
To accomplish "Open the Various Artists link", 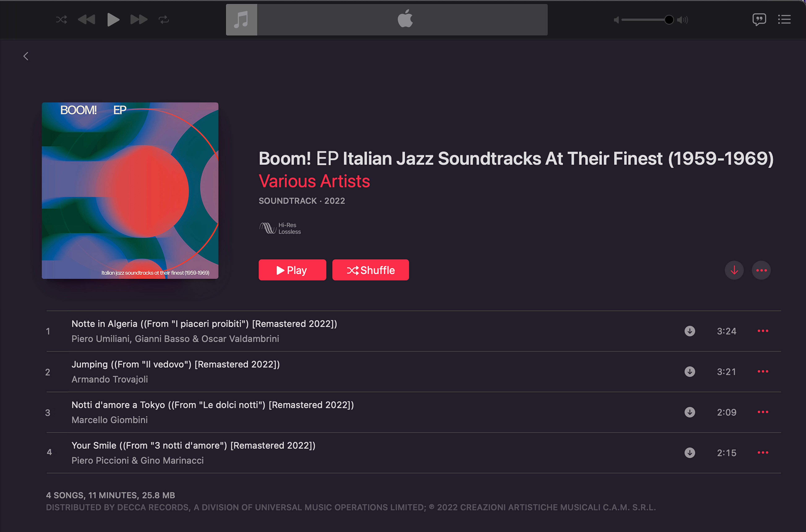I will 314,181.
